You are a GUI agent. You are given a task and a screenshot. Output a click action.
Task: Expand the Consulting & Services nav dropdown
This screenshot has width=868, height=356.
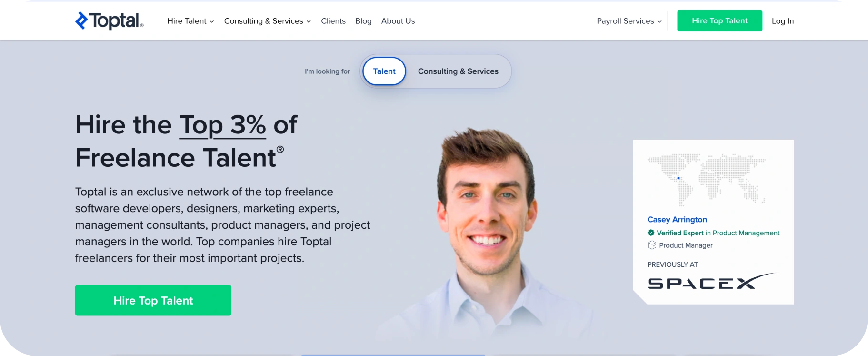(x=267, y=21)
